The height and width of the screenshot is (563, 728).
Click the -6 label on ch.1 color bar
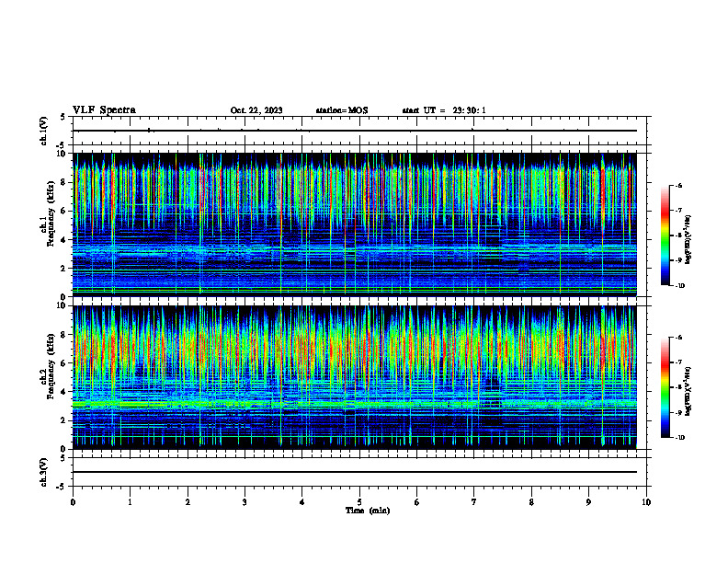pos(679,186)
